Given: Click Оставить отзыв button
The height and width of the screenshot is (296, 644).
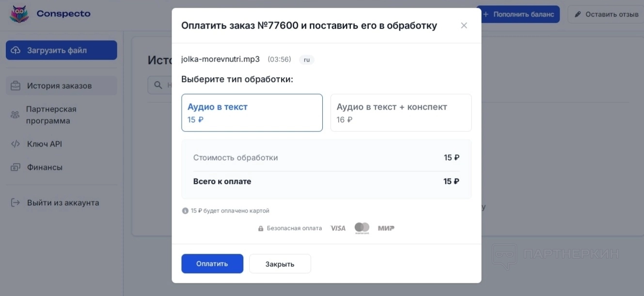Looking at the screenshot, I should pyautogui.click(x=606, y=14).
